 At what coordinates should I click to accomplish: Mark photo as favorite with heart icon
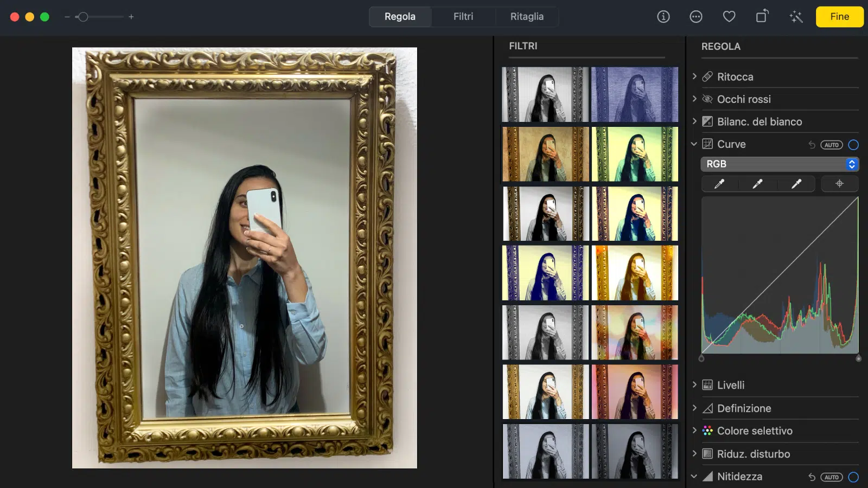[x=729, y=17]
